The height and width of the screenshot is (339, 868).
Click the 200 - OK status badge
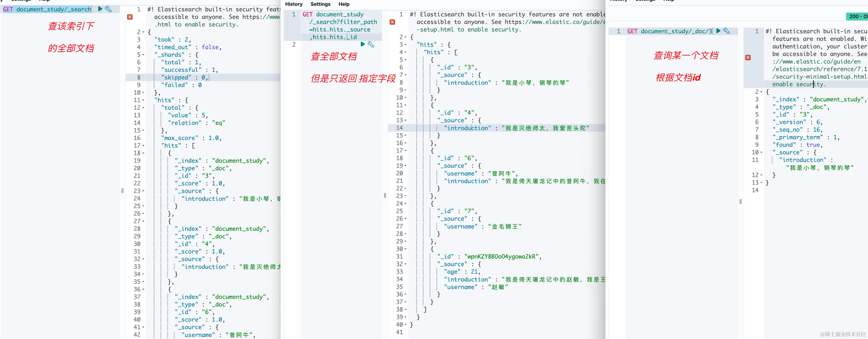coord(857,17)
